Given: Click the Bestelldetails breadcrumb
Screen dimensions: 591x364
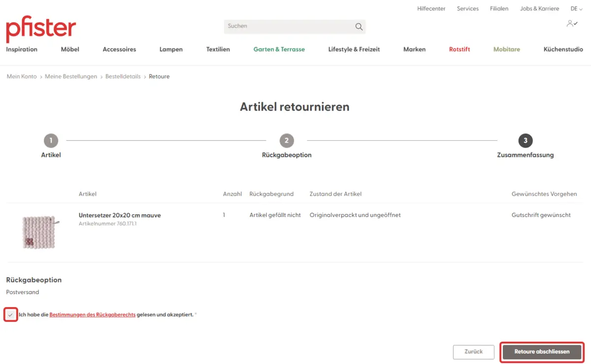Looking at the screenshot, I should [x=123, y=77].
